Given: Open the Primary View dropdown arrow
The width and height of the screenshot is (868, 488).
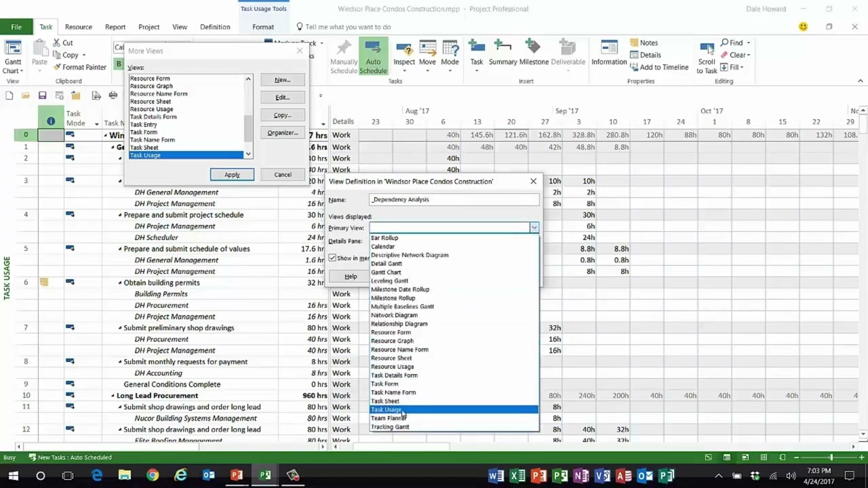Looking at the screenshot, I should (x=534, y=228).
